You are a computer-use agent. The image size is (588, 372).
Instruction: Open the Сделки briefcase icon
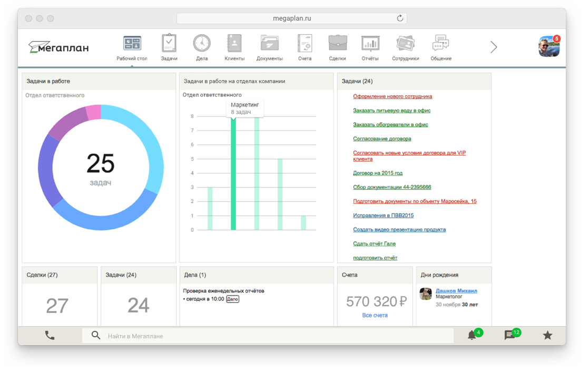pyautogui.click(x=337, y=43)
